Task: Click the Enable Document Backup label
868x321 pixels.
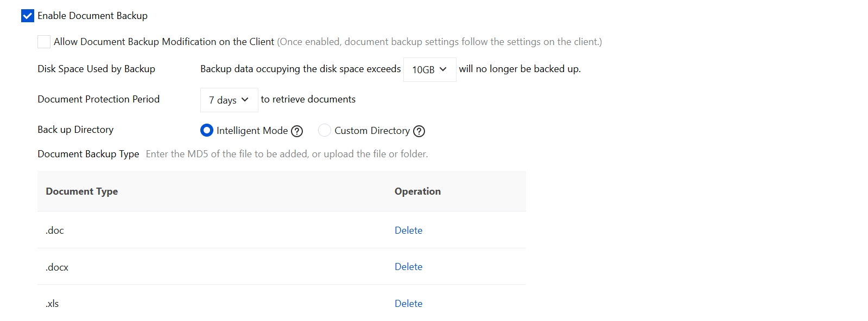Action: tap(92, 16)
